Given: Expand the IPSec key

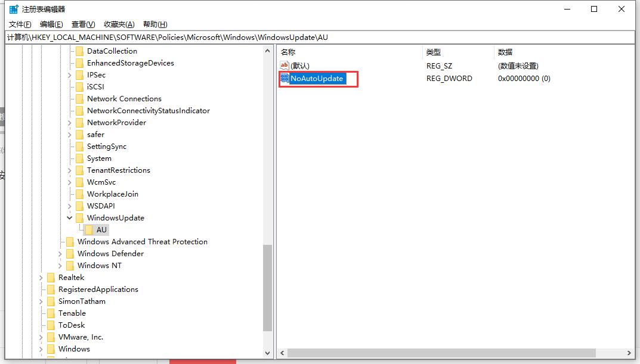Looking at the screenshot, I should point(69,75).
